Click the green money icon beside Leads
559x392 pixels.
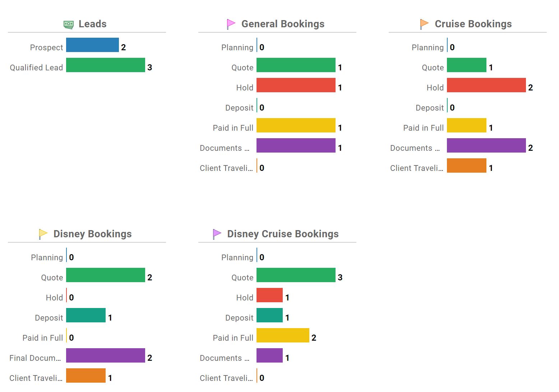[68, 24]
